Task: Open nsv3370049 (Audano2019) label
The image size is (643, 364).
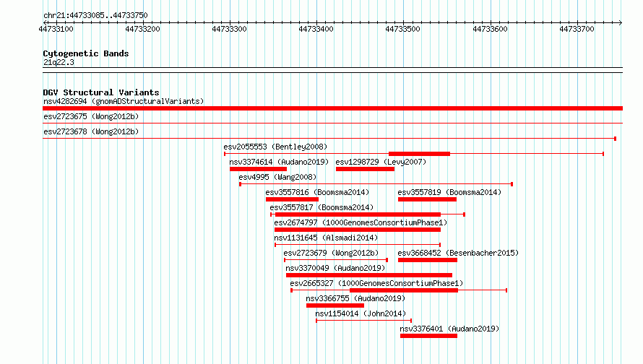Action: [335, 268]
